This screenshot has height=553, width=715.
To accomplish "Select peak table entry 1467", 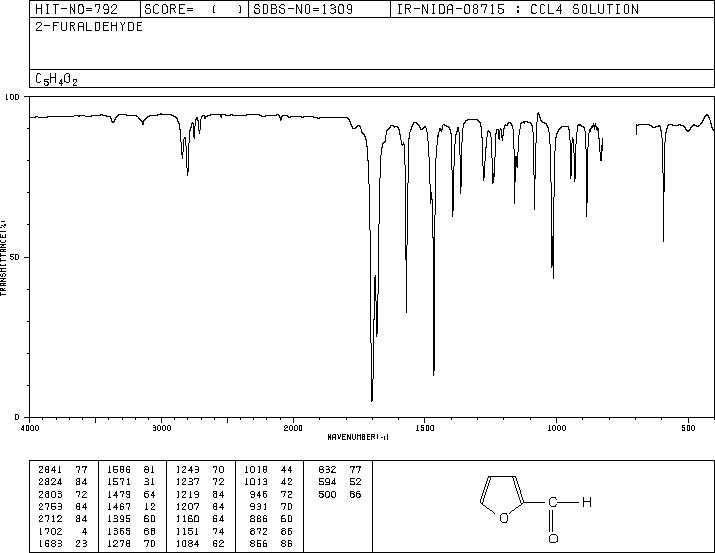I will coord(119,506).
